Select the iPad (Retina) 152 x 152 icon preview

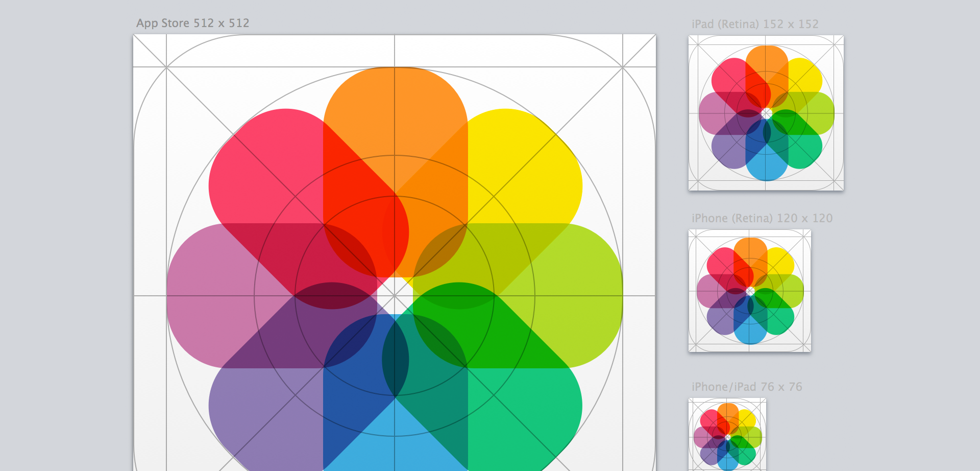click(x=766, y=113)
